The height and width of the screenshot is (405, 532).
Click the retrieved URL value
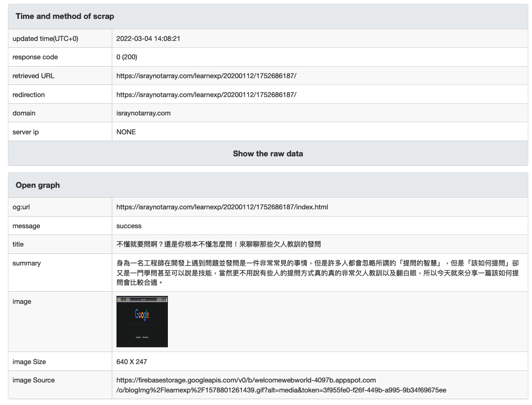click(206, 76)
